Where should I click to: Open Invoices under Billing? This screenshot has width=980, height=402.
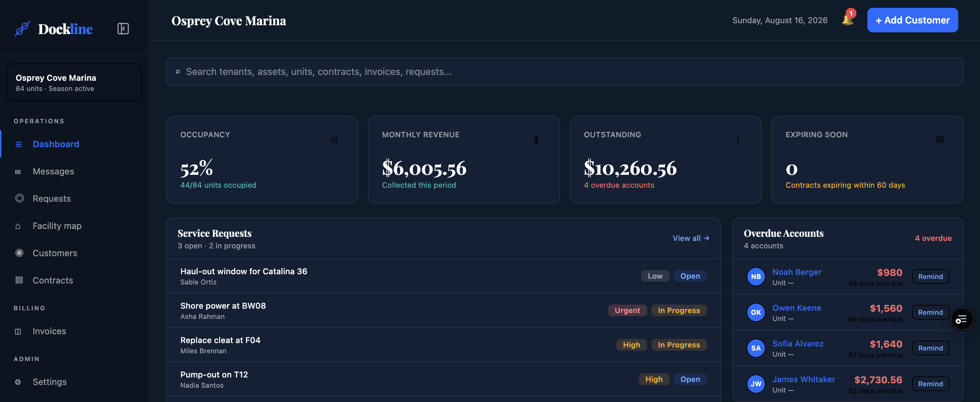(x=75, y=331)
